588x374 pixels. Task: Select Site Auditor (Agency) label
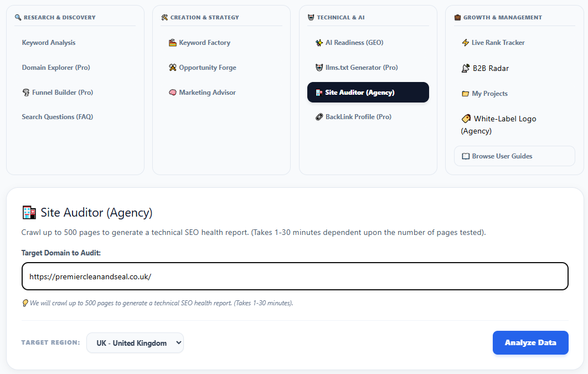[x=360, y=93]
